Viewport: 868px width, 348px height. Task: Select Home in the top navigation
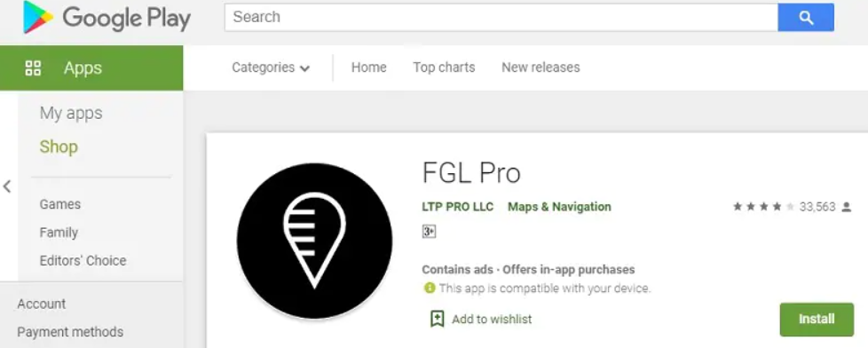(368, 67)
